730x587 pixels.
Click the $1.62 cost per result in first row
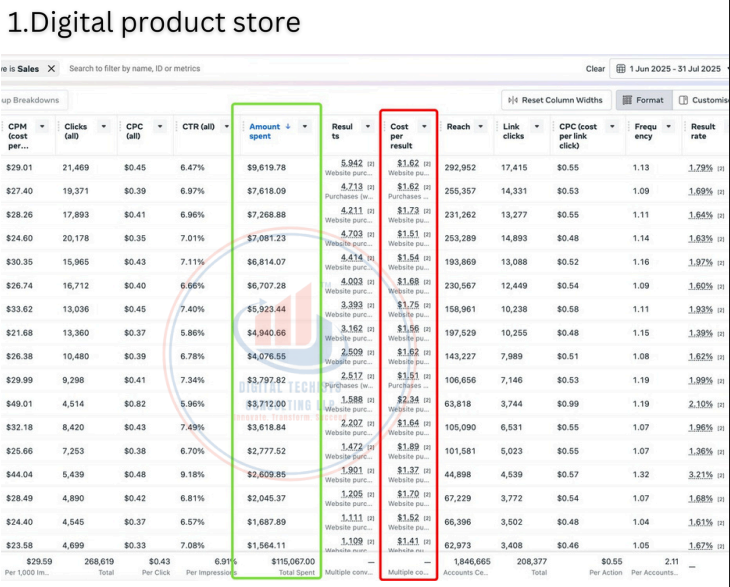tap(408, 163)
